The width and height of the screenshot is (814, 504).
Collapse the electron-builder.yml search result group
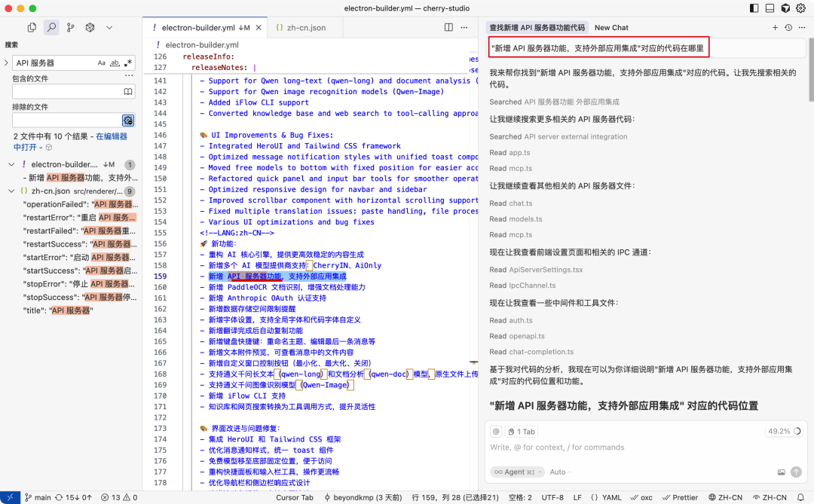pos(11,164)
